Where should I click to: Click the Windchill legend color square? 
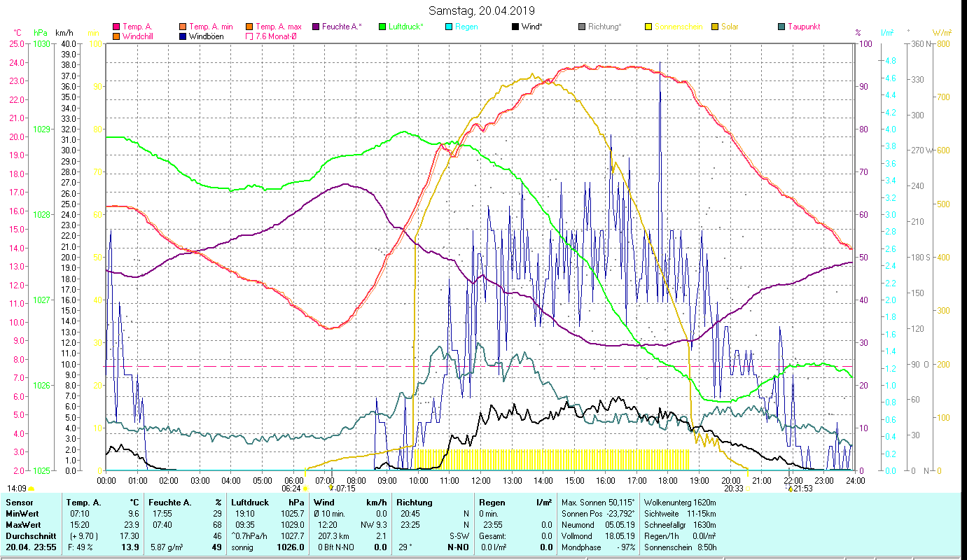click(x=116, y=36)
